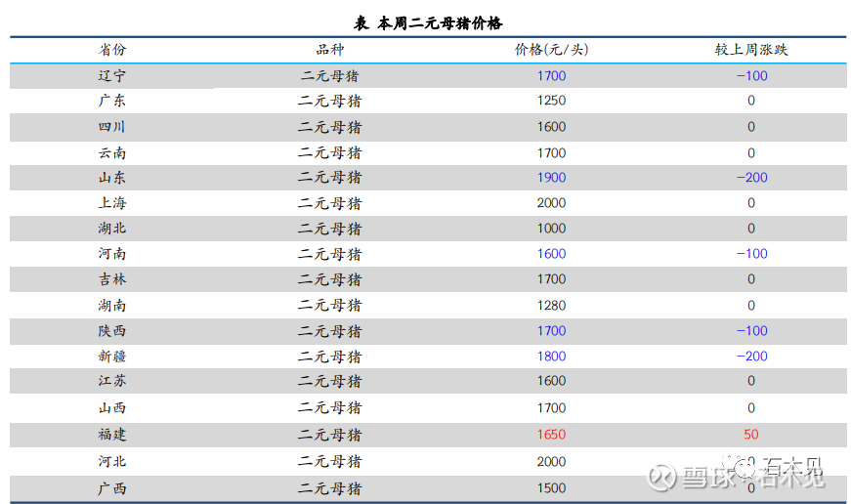Click the -100 change value for 河南

click(751, 254)
